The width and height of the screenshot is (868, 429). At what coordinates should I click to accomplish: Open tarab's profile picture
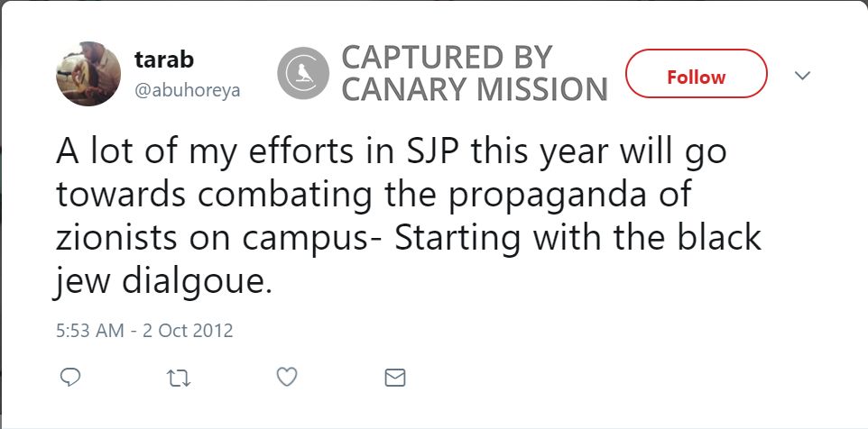[88, 75]
